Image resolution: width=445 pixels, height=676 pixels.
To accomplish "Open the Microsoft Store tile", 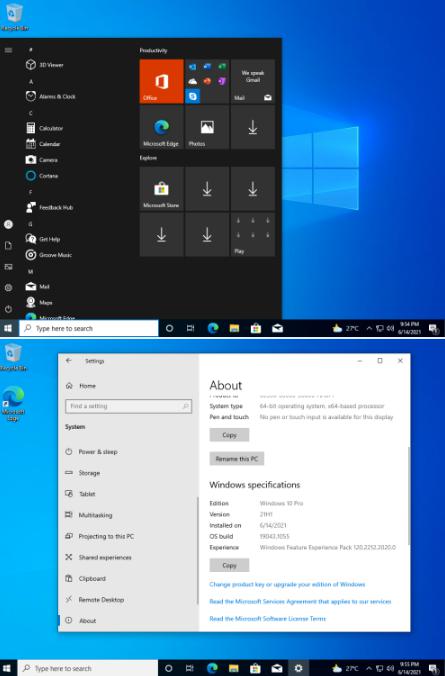I will click(x=162, y=189).
